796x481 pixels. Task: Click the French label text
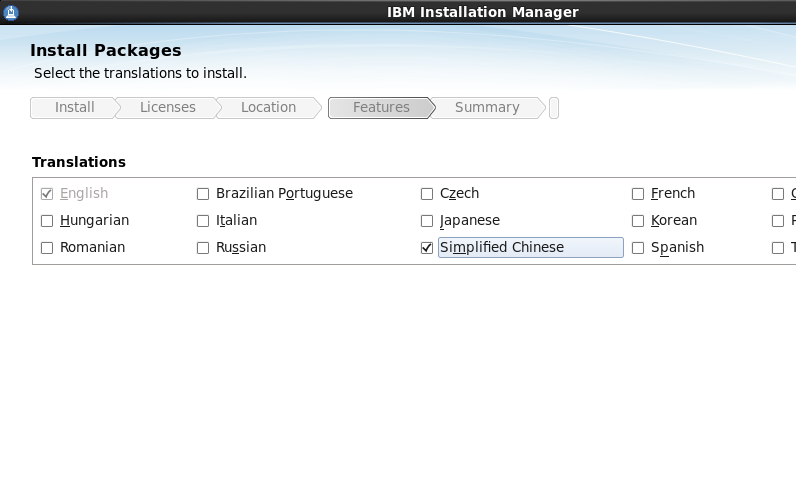(x=673, y=194)
